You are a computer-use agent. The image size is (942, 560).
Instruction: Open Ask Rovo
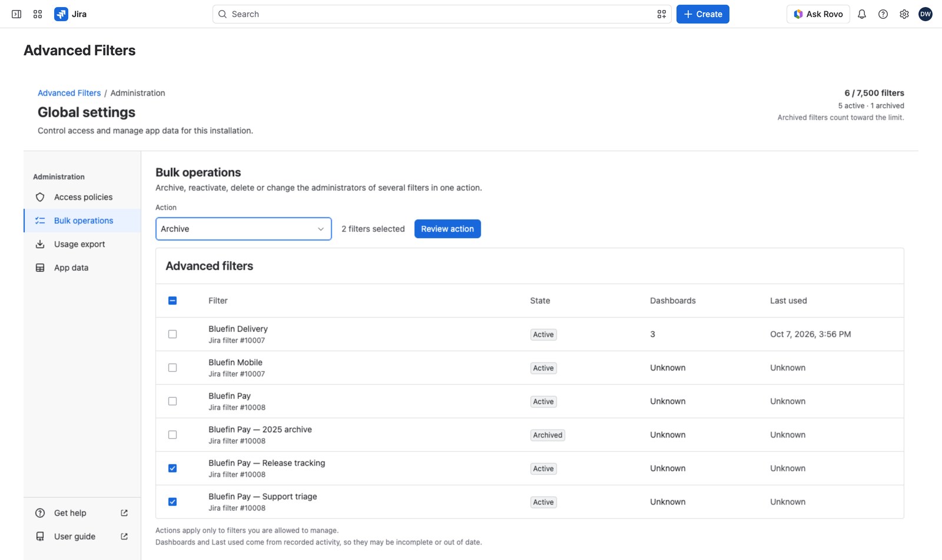[818, 14]
